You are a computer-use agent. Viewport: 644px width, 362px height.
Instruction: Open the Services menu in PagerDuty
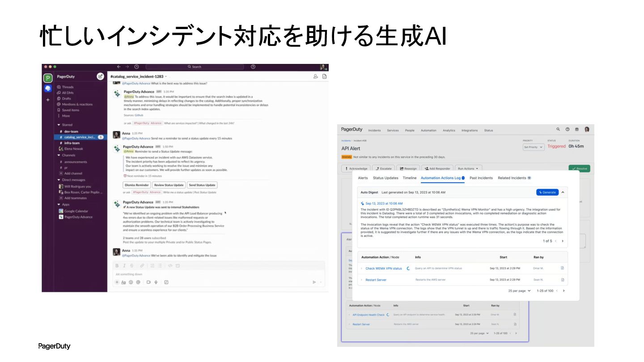pos(393,130)
